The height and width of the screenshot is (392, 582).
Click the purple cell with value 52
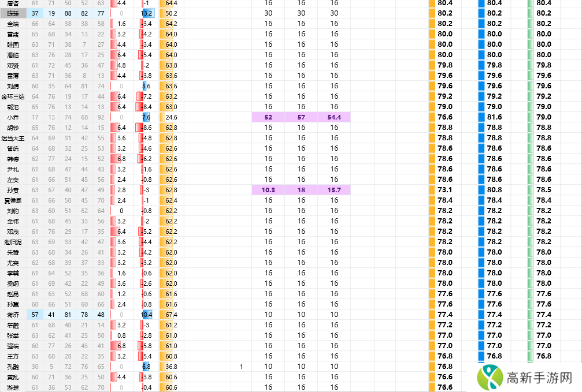click(x=268, y=117)
